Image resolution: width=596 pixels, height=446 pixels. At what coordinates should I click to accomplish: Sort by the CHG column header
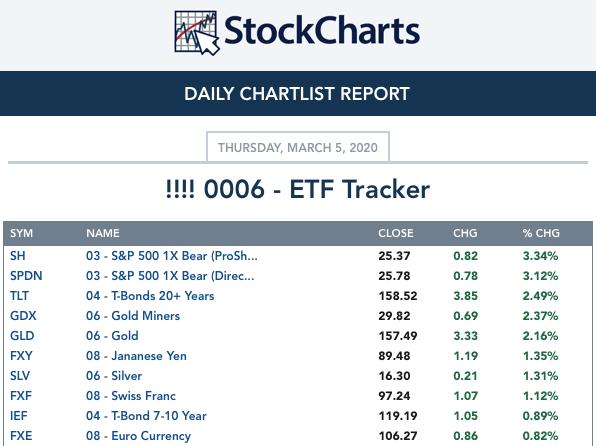point(465,233)
